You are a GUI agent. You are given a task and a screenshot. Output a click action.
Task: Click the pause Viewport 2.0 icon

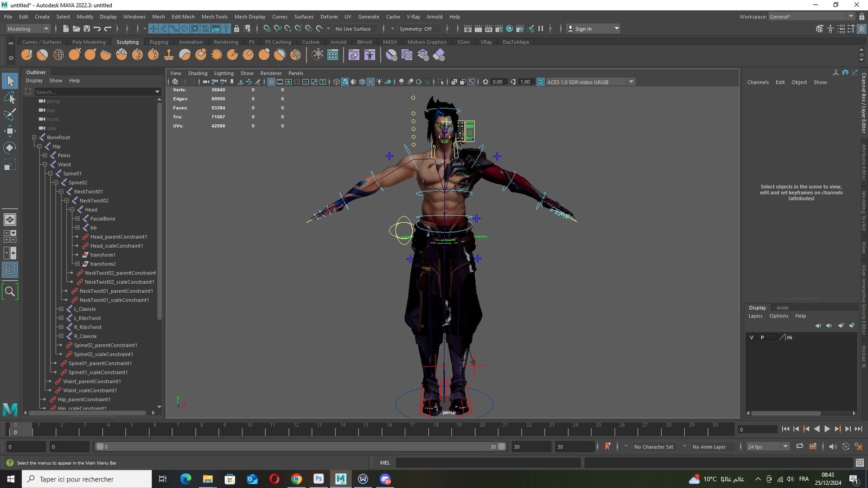click(x=541, y=29)
